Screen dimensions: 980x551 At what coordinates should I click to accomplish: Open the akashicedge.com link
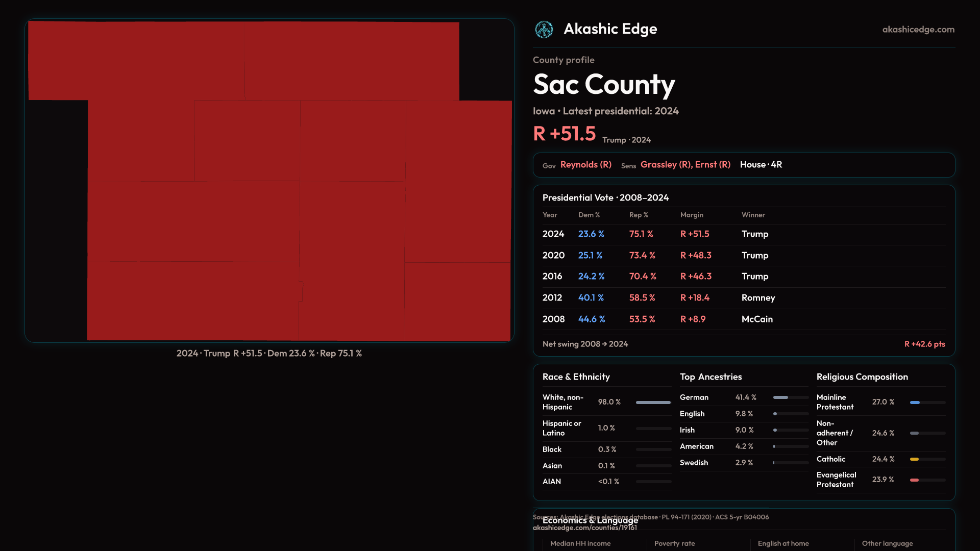point(918,30)
